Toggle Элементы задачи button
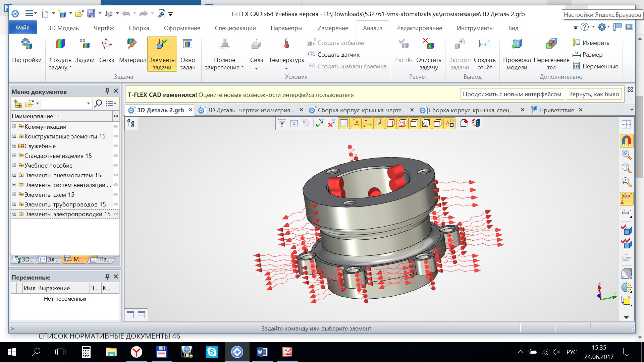The width and height of the screenshot is (644, 362). pos(162,54)
